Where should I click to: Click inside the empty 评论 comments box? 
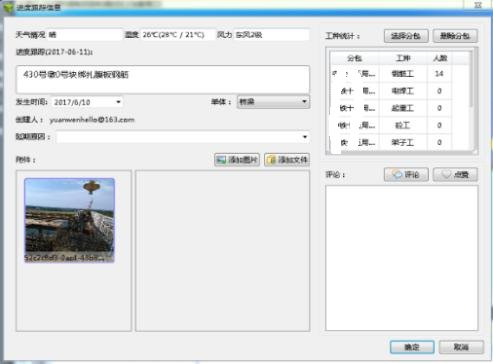pyautogui.click(x=402, y=258)
